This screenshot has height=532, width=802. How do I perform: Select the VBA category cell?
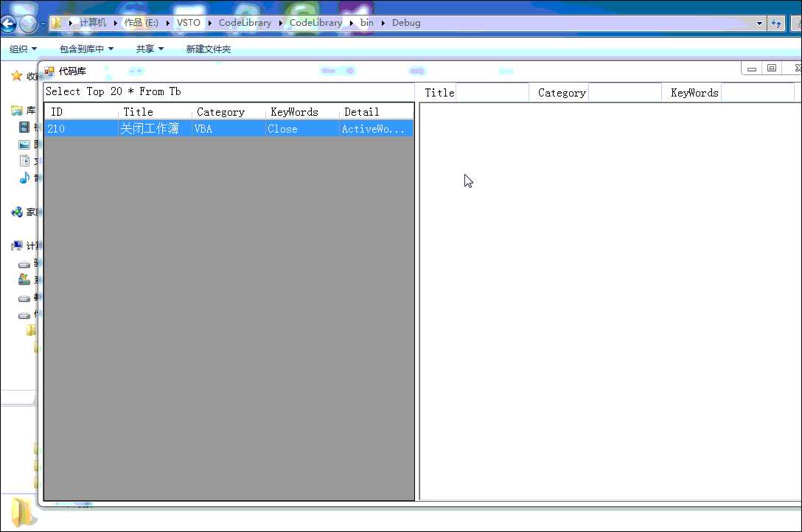point(229,128)
